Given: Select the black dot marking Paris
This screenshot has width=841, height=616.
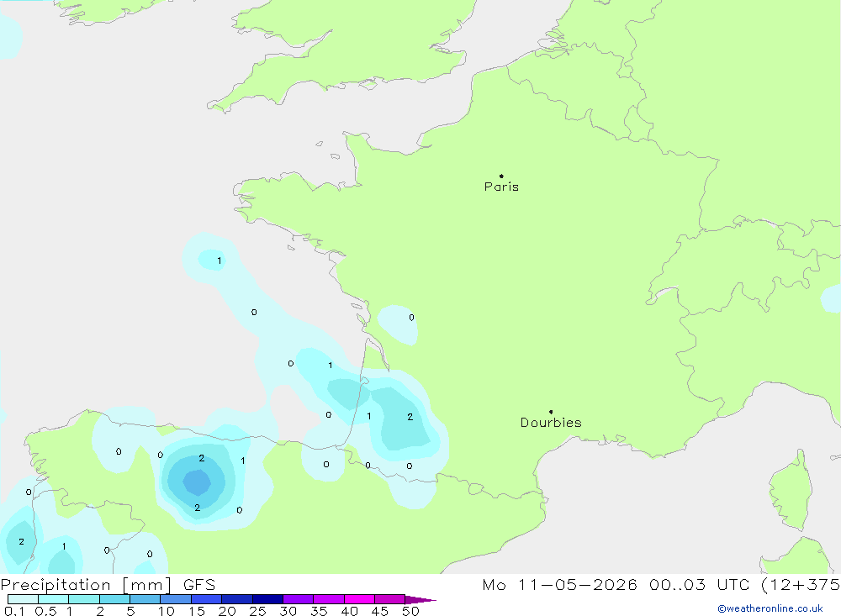Looking at the screenshot, I should (501, 176).
